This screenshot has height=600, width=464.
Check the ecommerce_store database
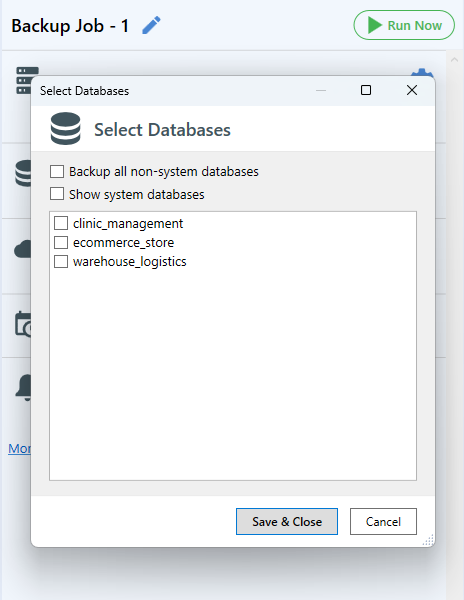pos(61,242)
